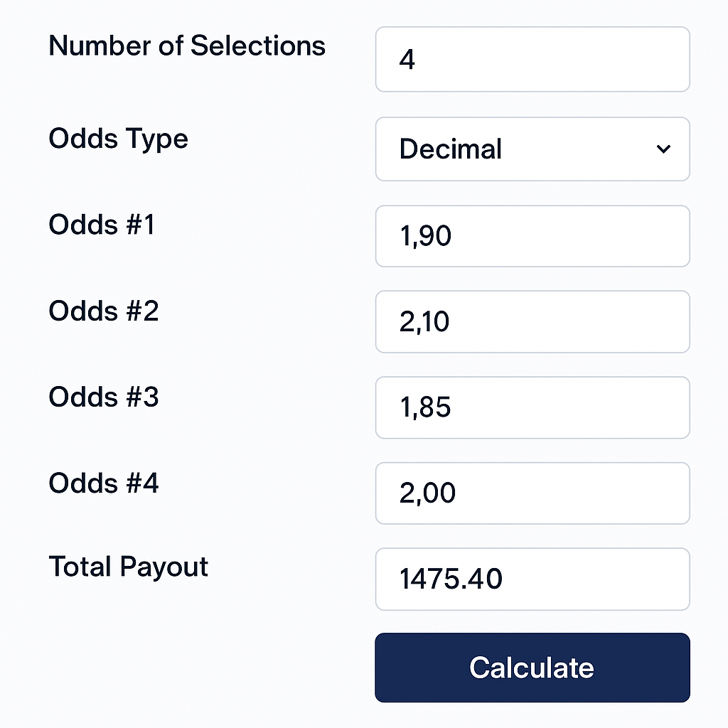Image resolution: width=728 pixels, height=728 pixels.
Task: Click the "Odds #2" label text
Action: click(104, 311)
